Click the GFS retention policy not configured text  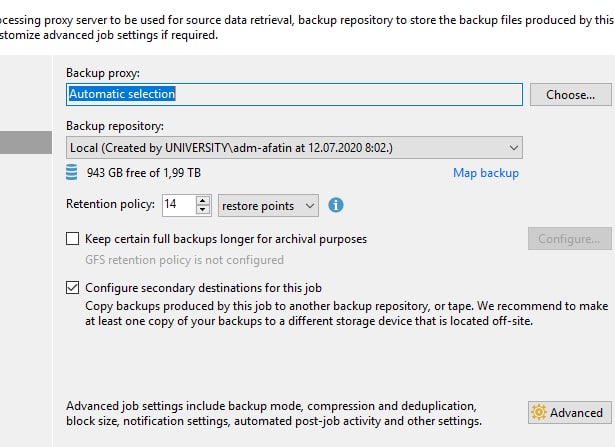tap(184, 260)
